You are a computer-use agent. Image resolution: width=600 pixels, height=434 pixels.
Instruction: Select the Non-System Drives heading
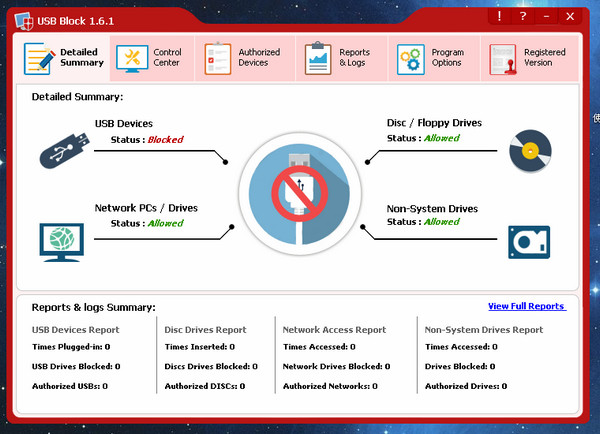(432, 209)
